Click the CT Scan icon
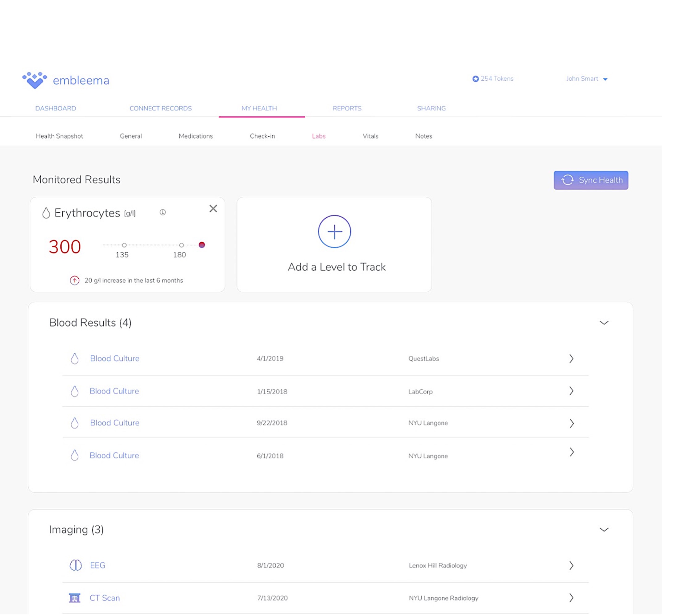Viewport: 677px width, 616px height. click(x=75, y=598)
